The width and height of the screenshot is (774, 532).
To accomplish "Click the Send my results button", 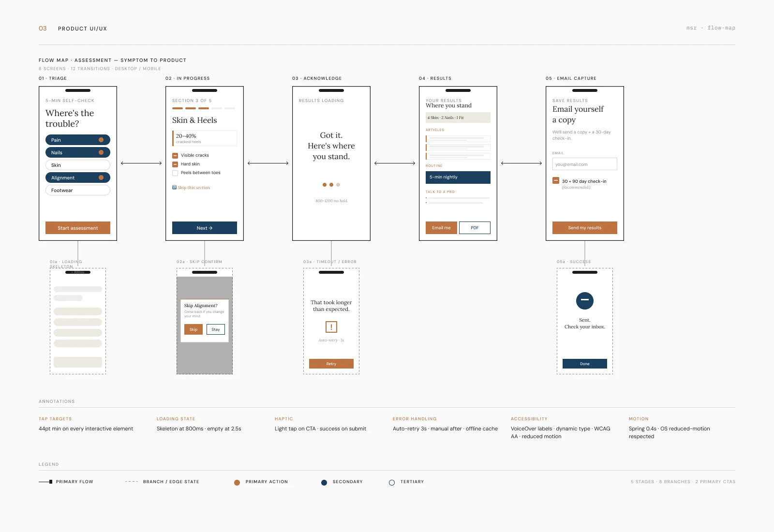I will [x=584, y=228].
